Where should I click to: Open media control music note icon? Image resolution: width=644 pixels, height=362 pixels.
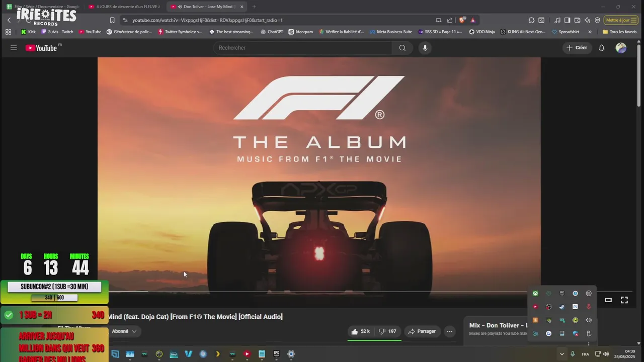point(557,20)
